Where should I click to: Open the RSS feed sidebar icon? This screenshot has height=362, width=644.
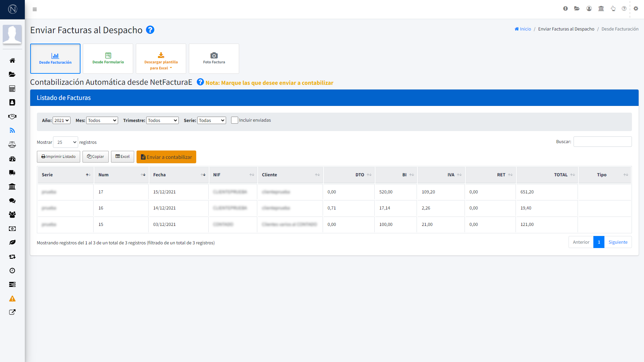pos(12,130)
